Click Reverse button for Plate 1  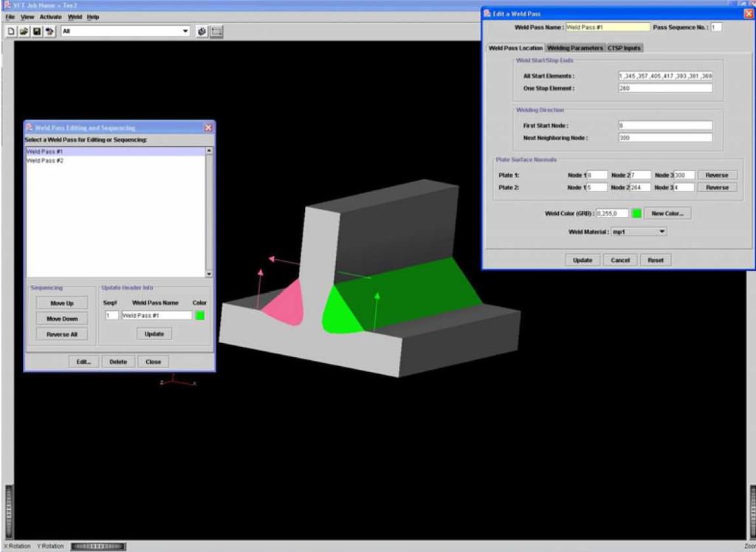click(x=717, y=175)
